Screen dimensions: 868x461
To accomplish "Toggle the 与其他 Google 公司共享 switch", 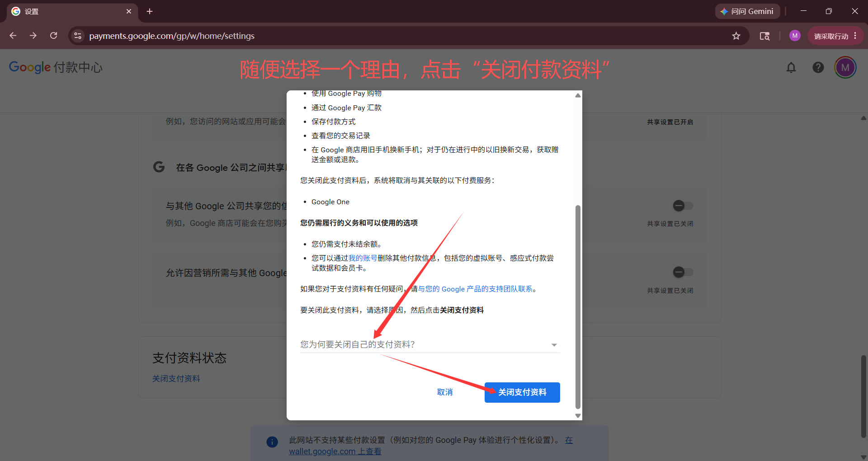I will tap(683, 206).
